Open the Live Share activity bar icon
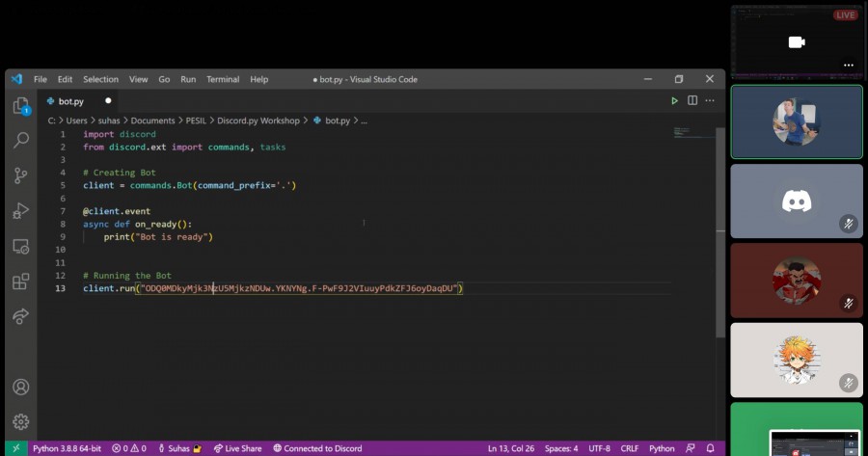This screenshot has height=456, width=868. click(20, 316)
